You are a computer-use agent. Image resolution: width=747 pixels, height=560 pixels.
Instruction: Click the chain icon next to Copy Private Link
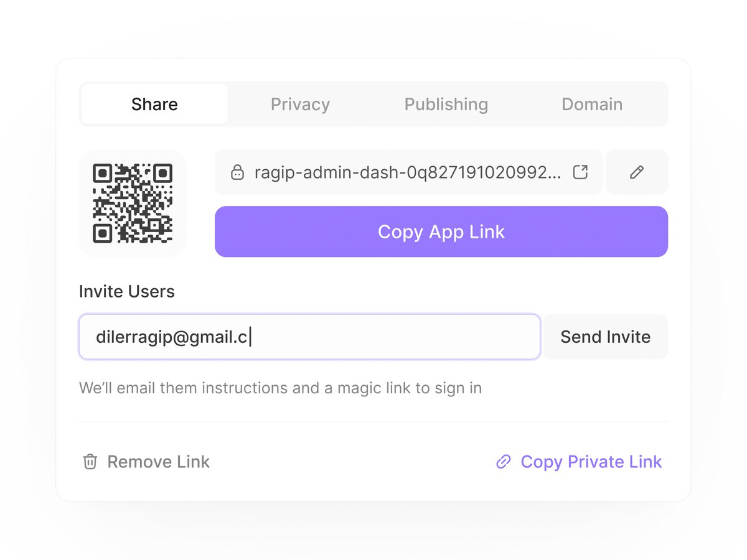click(x=503, y=462)
